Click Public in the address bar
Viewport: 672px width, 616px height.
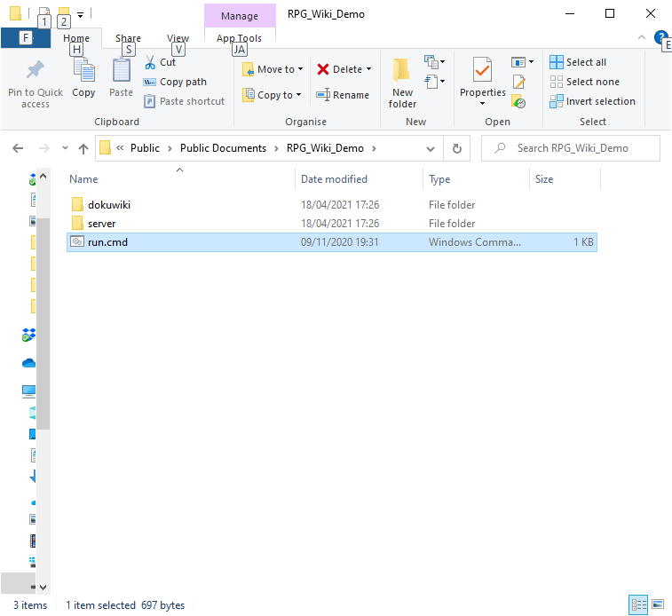point(145,148)
